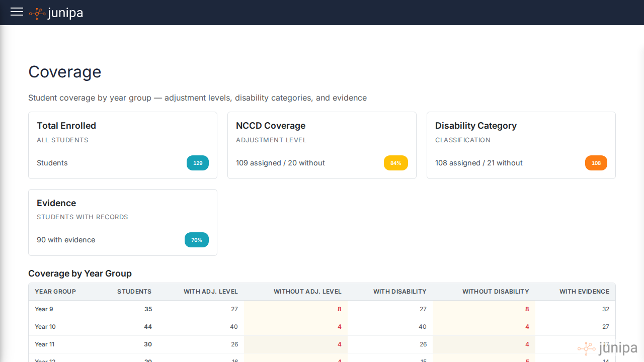Viewport: 644px width, 362px height.
Task: Open the hamburger navigation menu
Action: pos(17,12)
